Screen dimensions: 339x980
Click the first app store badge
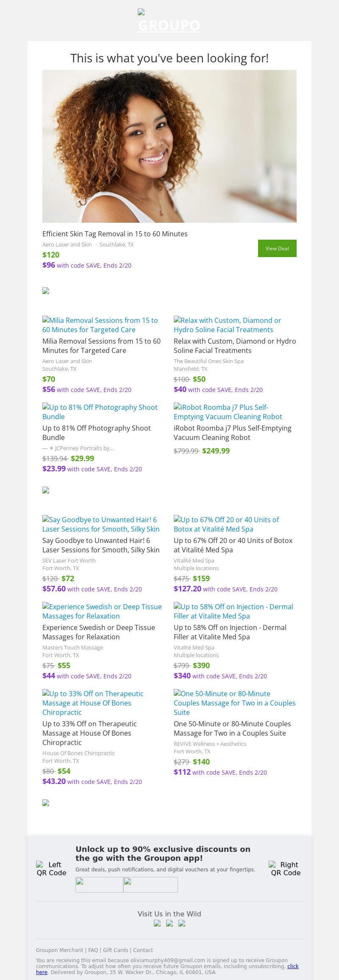(99, 885)
